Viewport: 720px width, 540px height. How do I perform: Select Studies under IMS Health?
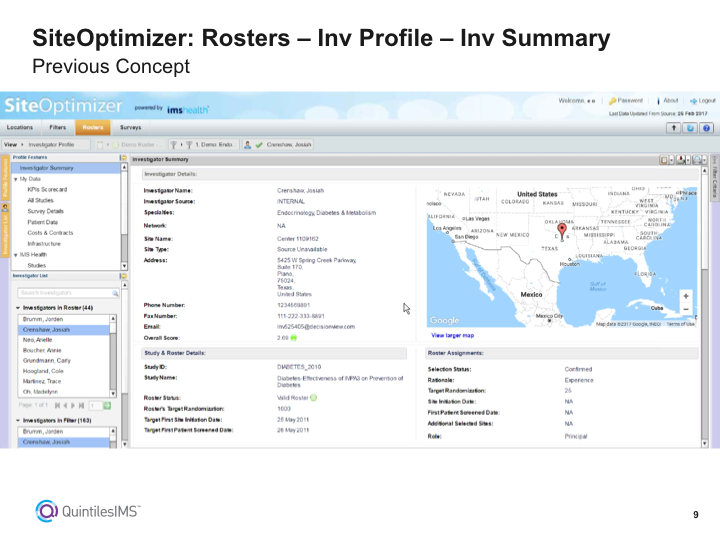[x=36, y=265]
